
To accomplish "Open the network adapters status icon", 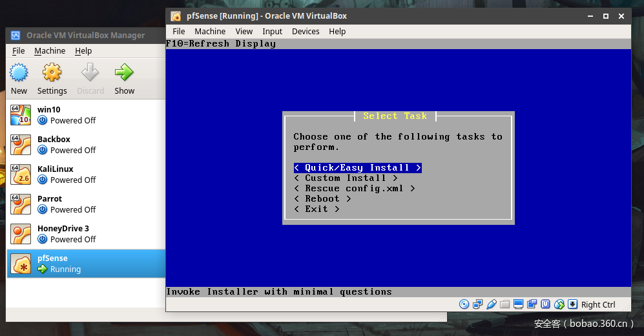I will [x=478, y=304].
